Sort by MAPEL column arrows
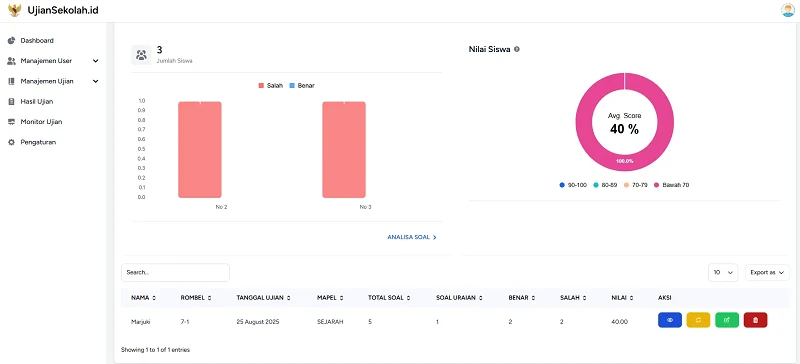Screen dimensions: 800x364 click(341, 298)
